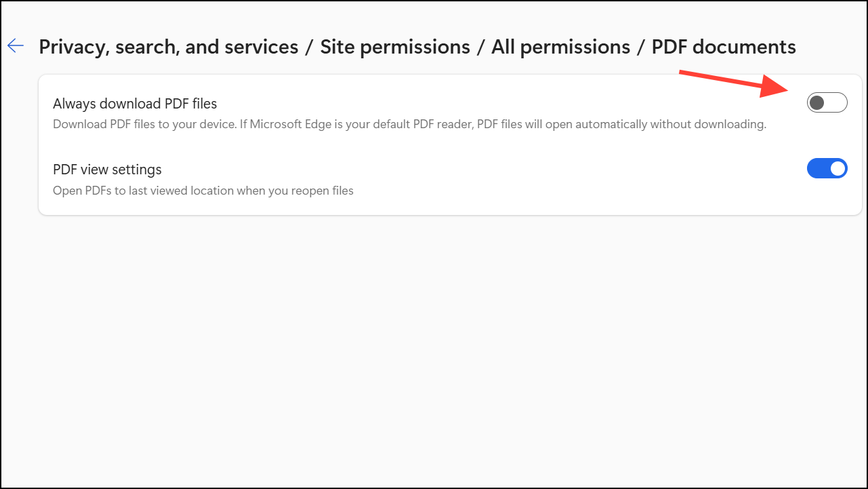Click the Download PDF files description text
Screen dimensions: 868x489
409,125
